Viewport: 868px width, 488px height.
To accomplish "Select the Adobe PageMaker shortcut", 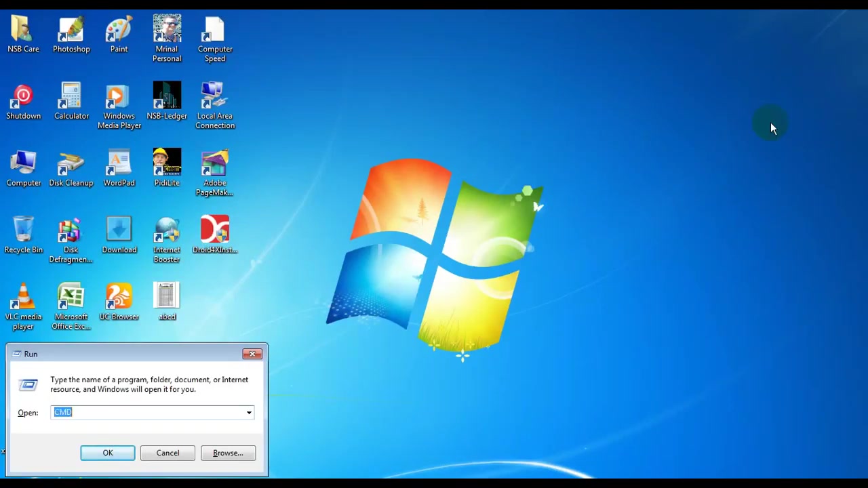I will 215,173.
